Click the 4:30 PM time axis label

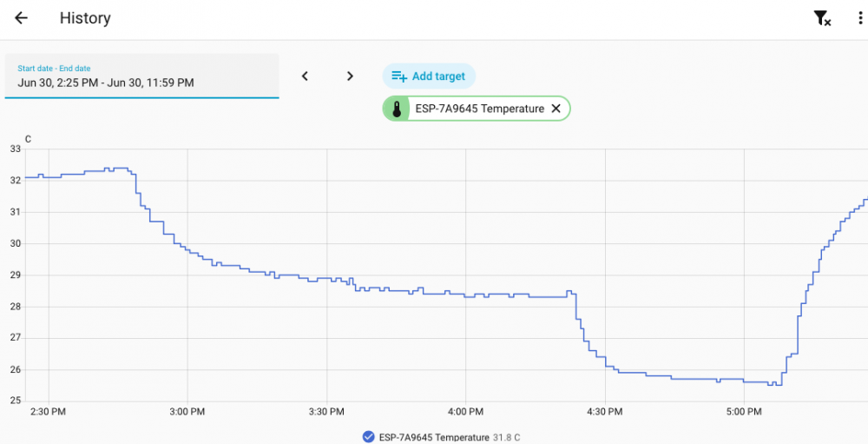point(605,412)
